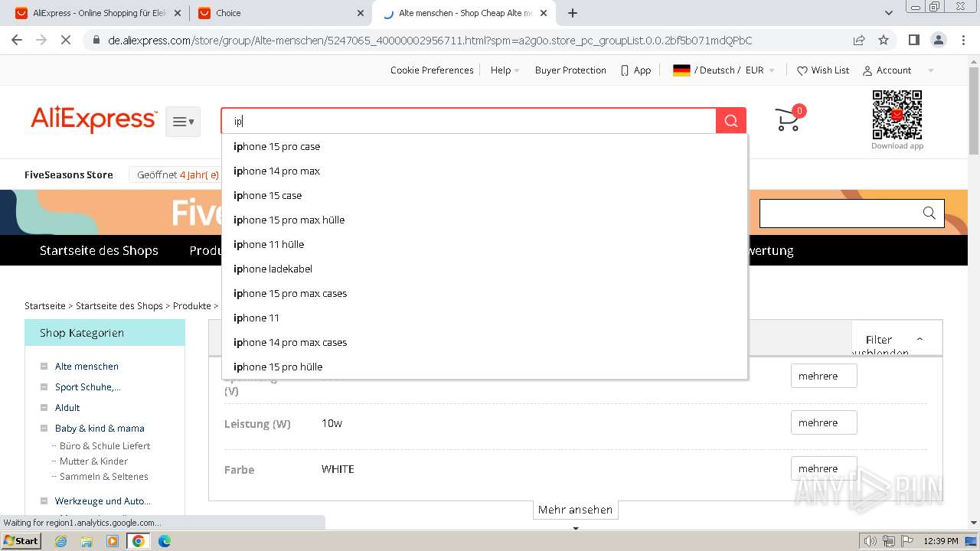Click the main search input field
The height and width of the screenshot is (551, 980).
[x=469, y=121]
